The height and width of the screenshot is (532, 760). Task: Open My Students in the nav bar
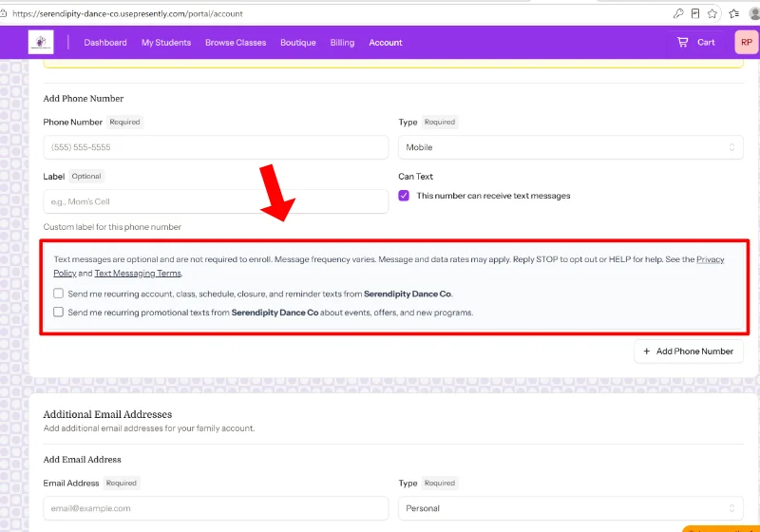click(x=166, y=43)
